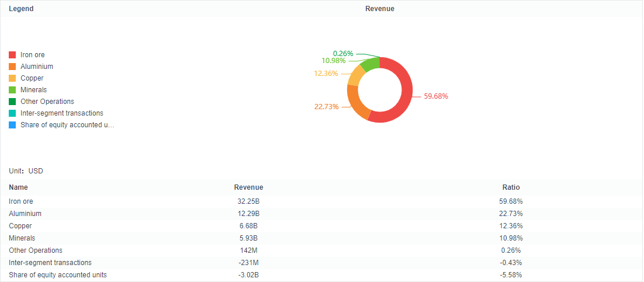Click the 0.26% ratio cell
Screen dimensions: 644x282
[511, 250]
